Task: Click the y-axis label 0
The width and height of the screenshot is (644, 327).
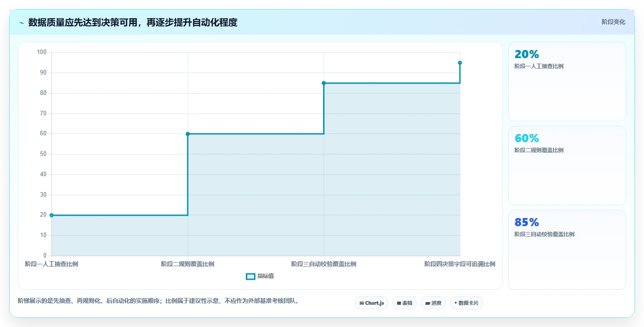Action: tap(45, 256)
